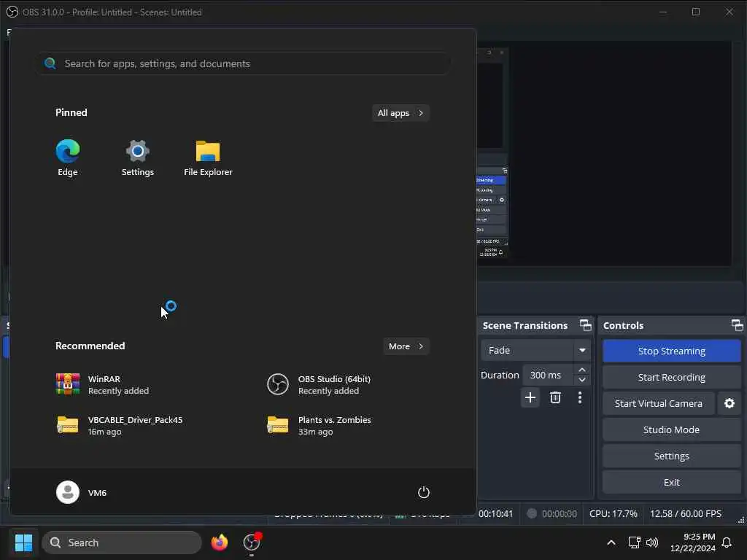Open the Edge pinned app
The image size is (747, 560).
68,157
